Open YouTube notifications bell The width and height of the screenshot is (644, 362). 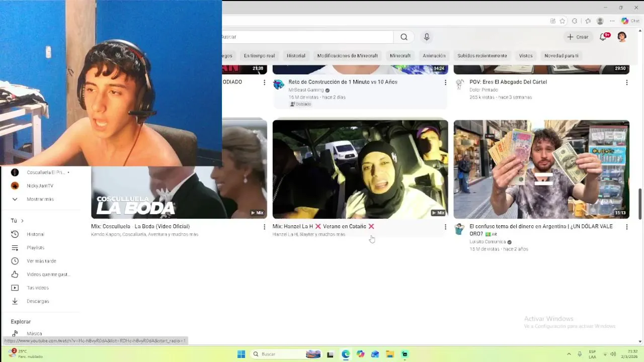(604, 37)
